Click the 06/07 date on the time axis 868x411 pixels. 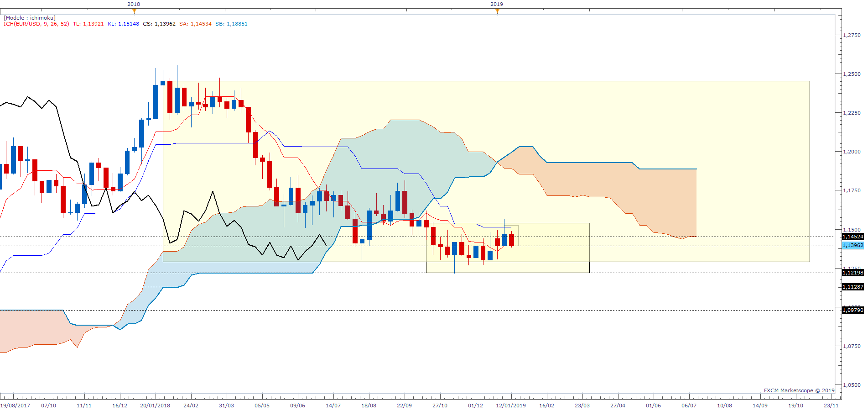(x=689, y=406)
